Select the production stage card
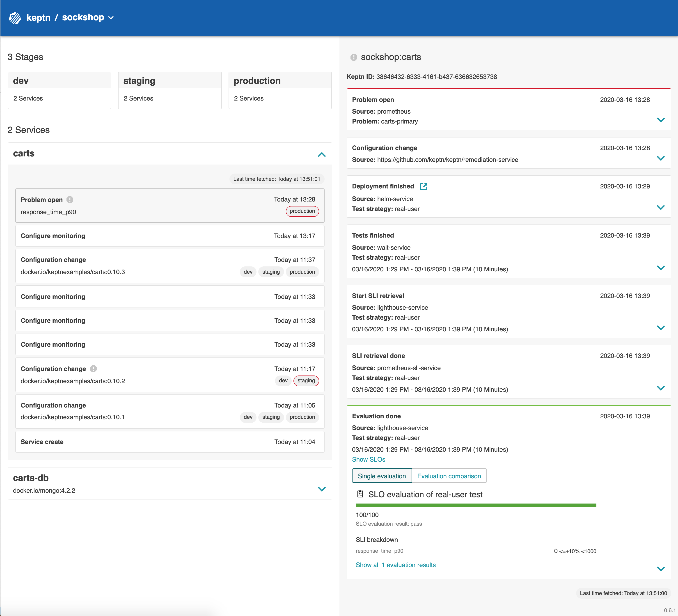Screen dimensions: 678x616 pyautogui.click(x=280, y=90)
